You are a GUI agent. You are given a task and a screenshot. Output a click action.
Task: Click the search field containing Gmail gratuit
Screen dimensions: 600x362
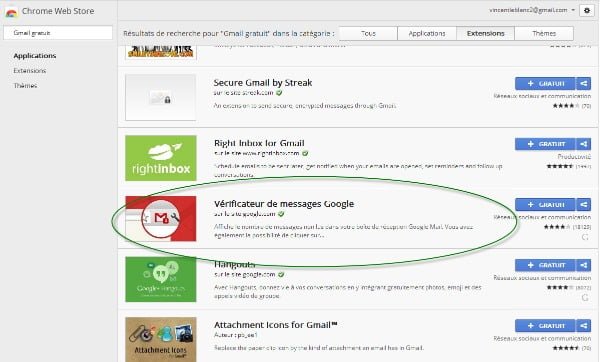(x=58, y=33)
